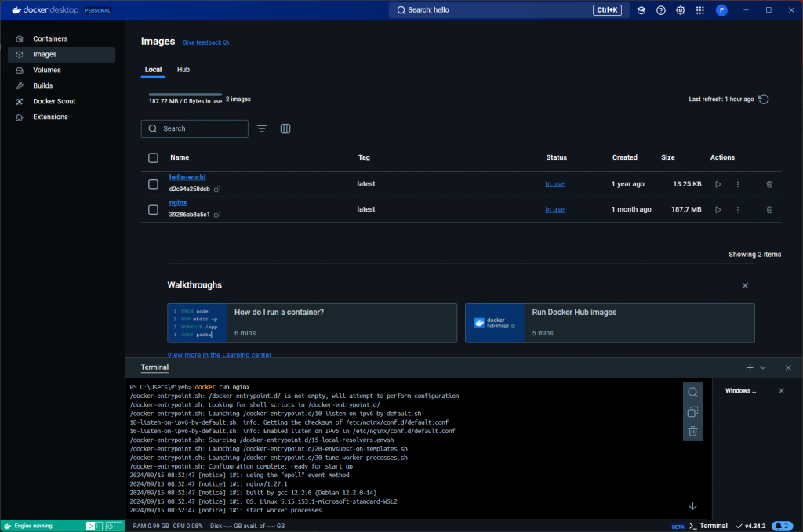Open Builds in the sidebar
This screenshot has height=532, width=803.
coord(61,86)
